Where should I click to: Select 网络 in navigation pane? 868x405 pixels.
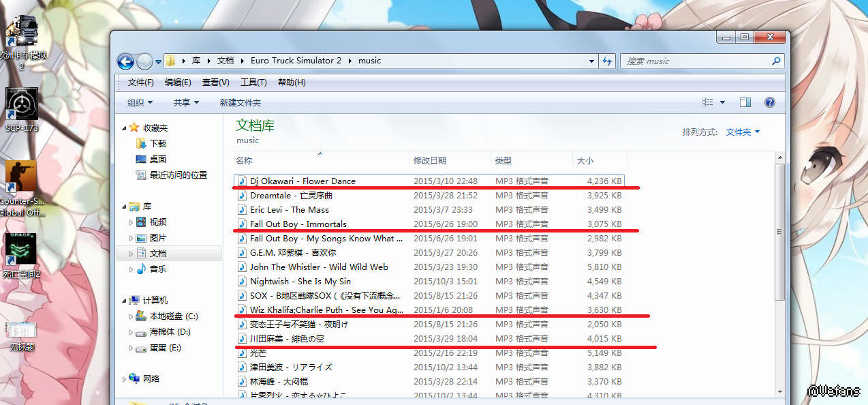tap(151, 378)
